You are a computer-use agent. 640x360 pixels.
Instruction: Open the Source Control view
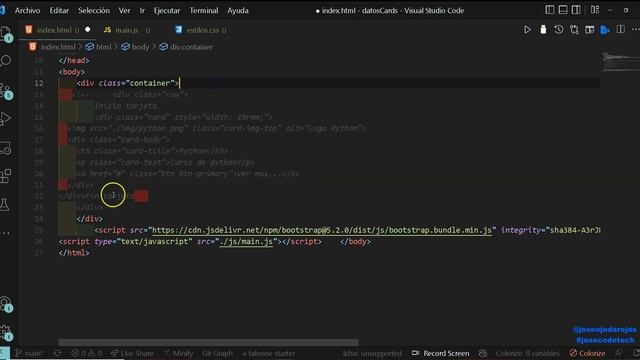(6, 91)
